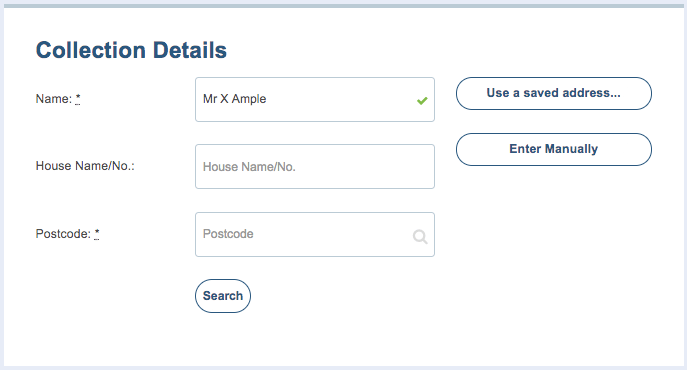
Task: Focus the House Name/No. input field
Action: click(x=315, y=167)
